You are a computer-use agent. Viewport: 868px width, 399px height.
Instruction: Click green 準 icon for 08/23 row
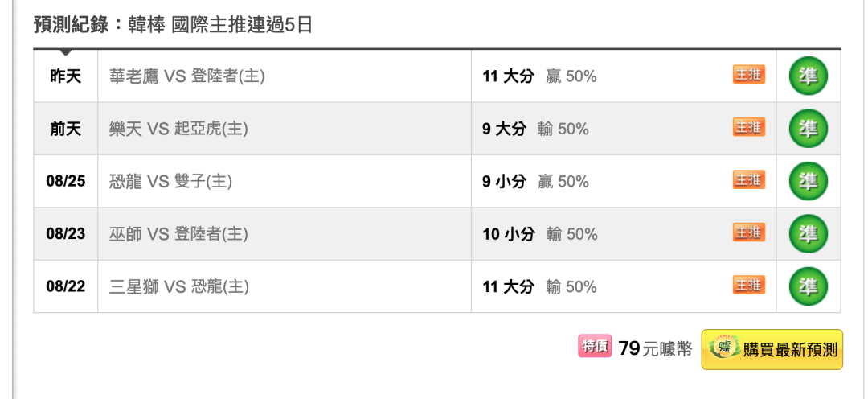coord(809,234)
